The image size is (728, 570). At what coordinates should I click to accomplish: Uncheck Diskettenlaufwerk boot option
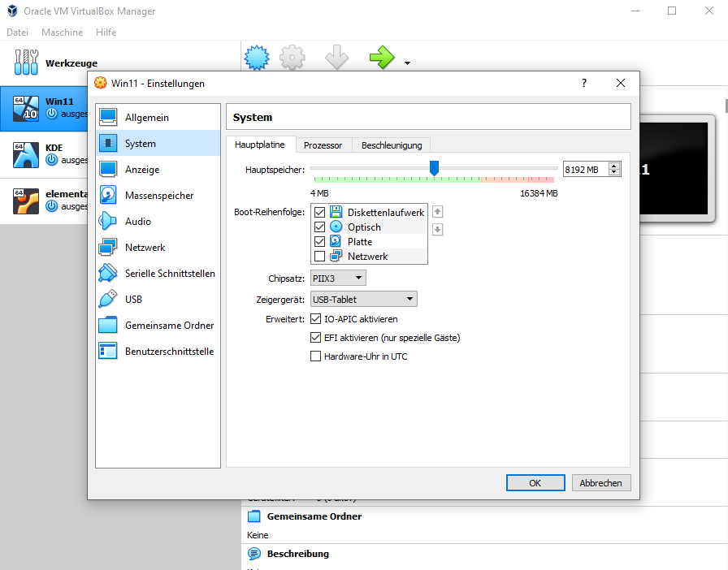click(319, 212)
